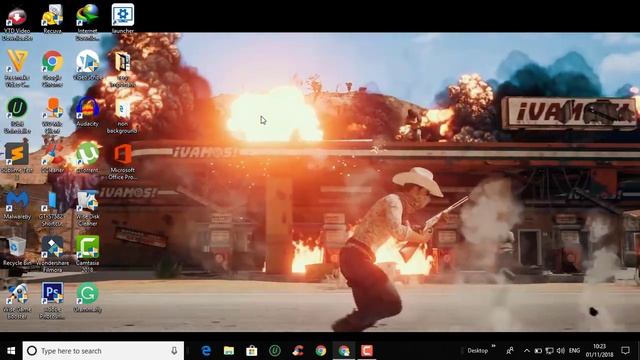Screen dimensions: 640x360
Task: Select the Audacity desktop shortcut
Action: [87, 112]
